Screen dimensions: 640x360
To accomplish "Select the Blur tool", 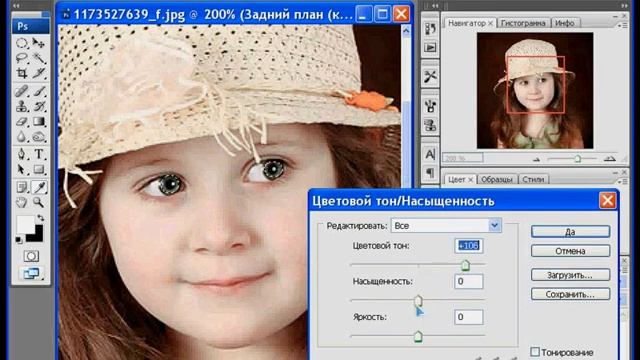I will pos(22,137).
